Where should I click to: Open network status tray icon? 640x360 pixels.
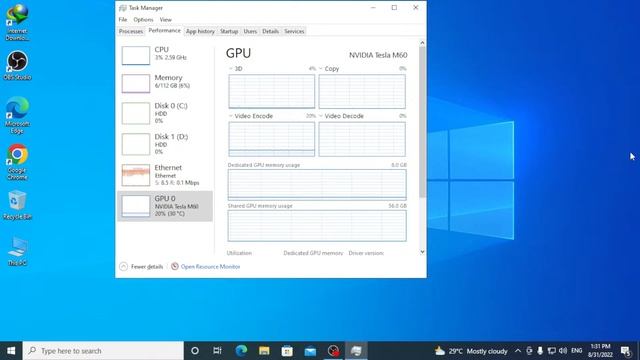(551, 351)
